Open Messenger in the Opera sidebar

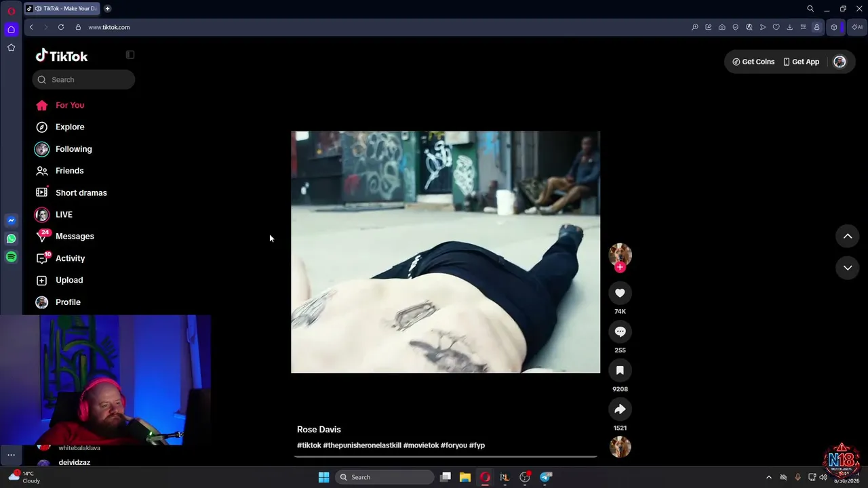(x=11, y=220)
